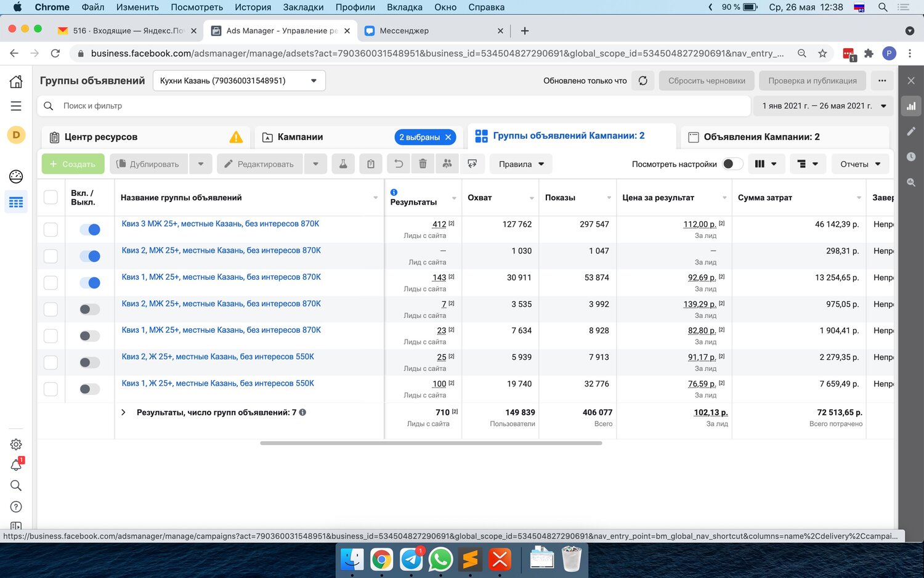Open the Закладки menu in menu bar
Screen dimensions: 924x578
tap(303, 7)
